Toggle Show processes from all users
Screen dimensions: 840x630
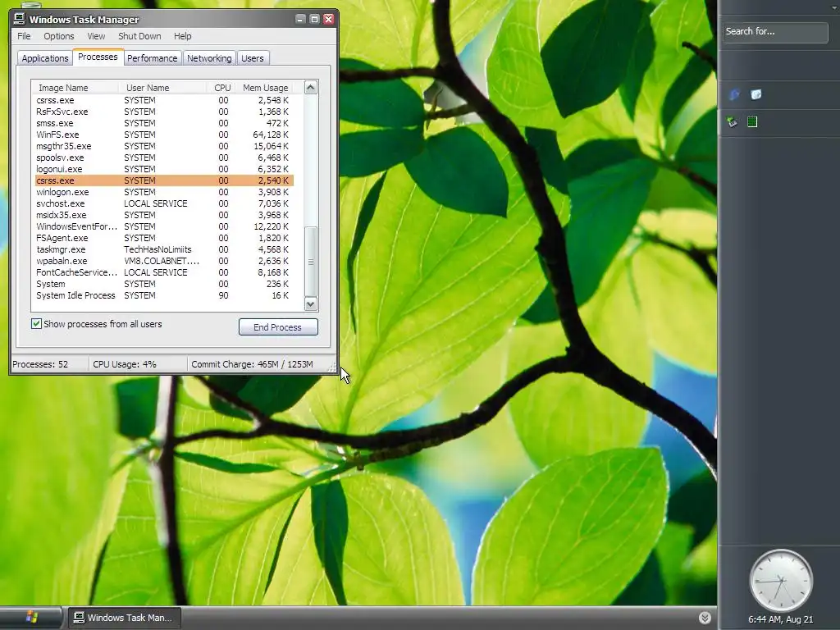click(36, 323)
